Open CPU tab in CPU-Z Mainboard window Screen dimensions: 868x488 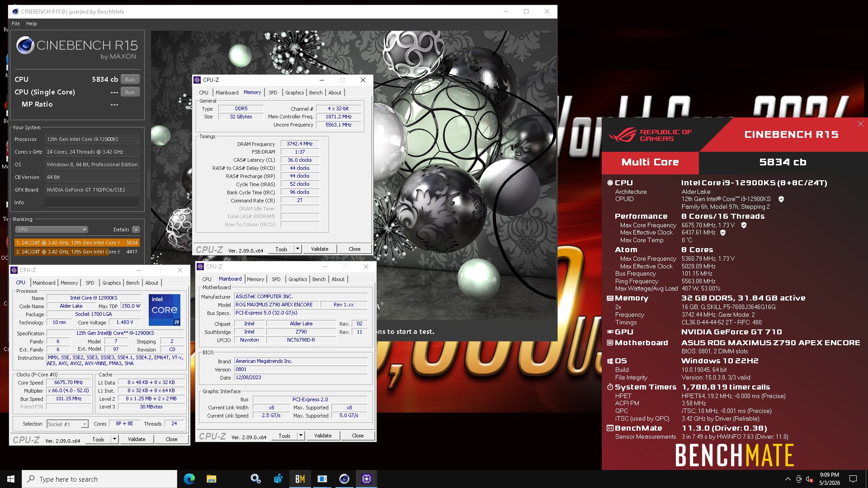click(207, 279)
